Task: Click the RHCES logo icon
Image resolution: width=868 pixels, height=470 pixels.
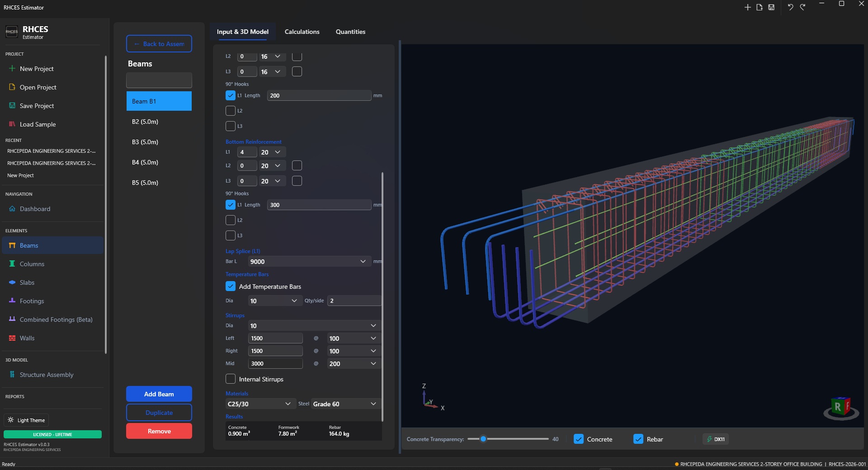Action: point(12,32)
